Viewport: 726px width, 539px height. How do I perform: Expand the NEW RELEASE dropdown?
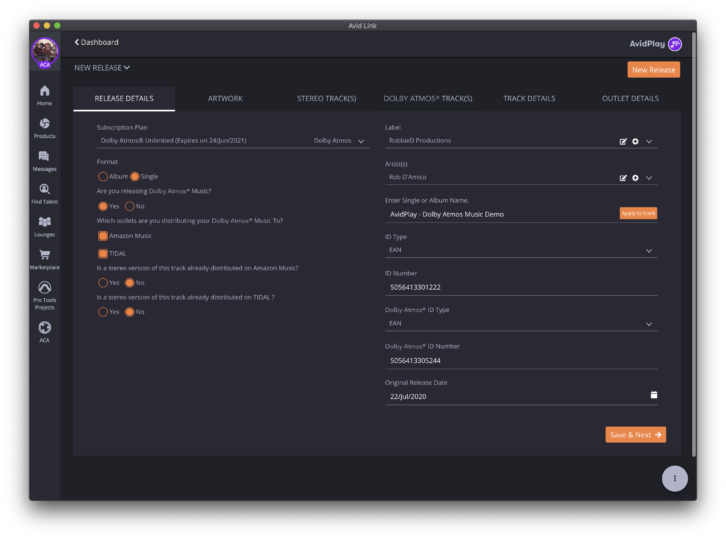(x=102, y=68)
